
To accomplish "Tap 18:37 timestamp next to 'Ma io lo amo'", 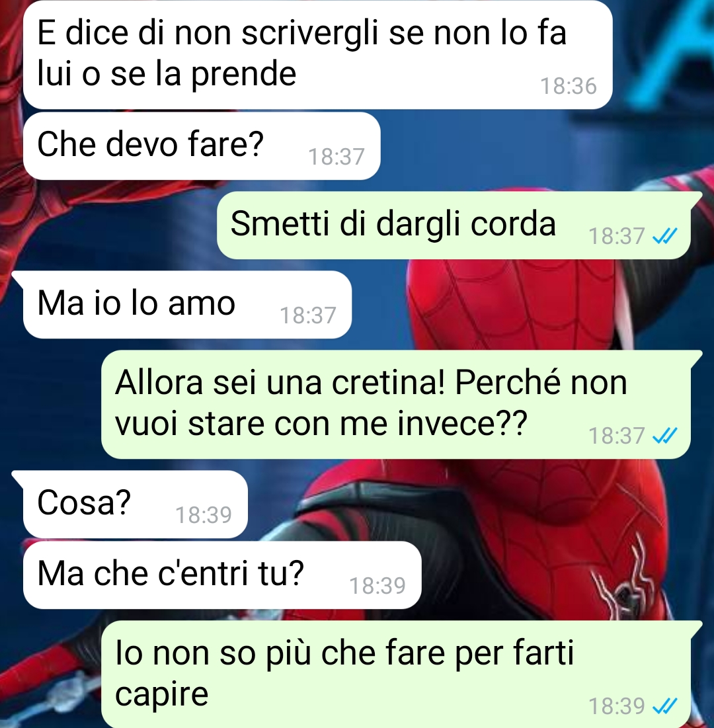I will (308, 315).
